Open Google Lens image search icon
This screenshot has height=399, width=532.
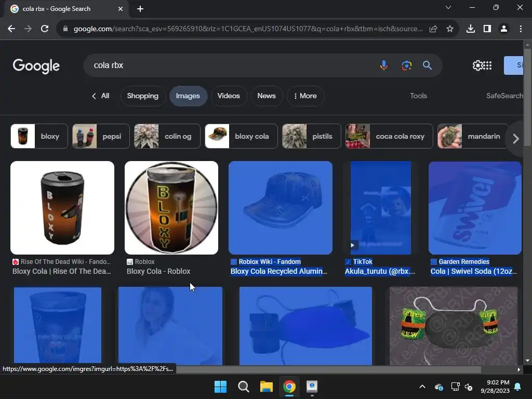[x=406, y=65]
